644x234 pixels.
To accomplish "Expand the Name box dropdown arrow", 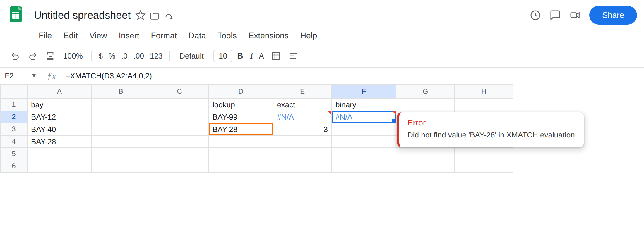I will (34, 76).
